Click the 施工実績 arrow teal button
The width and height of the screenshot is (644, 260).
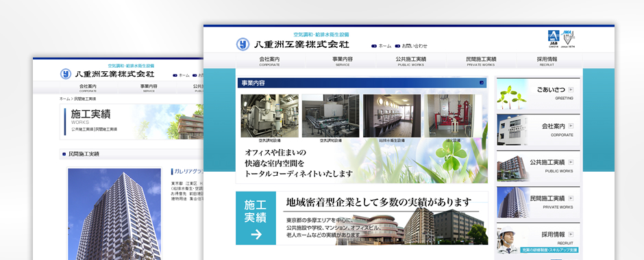[256, 218]
